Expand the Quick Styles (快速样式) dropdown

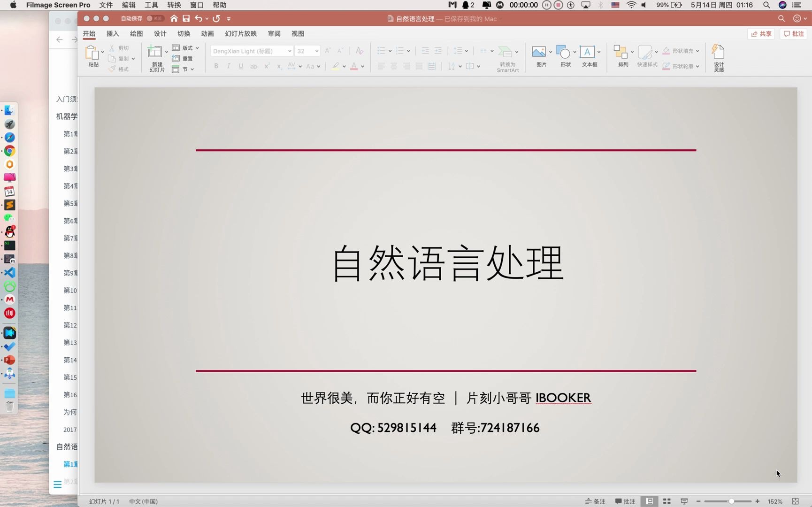point(656,52)
